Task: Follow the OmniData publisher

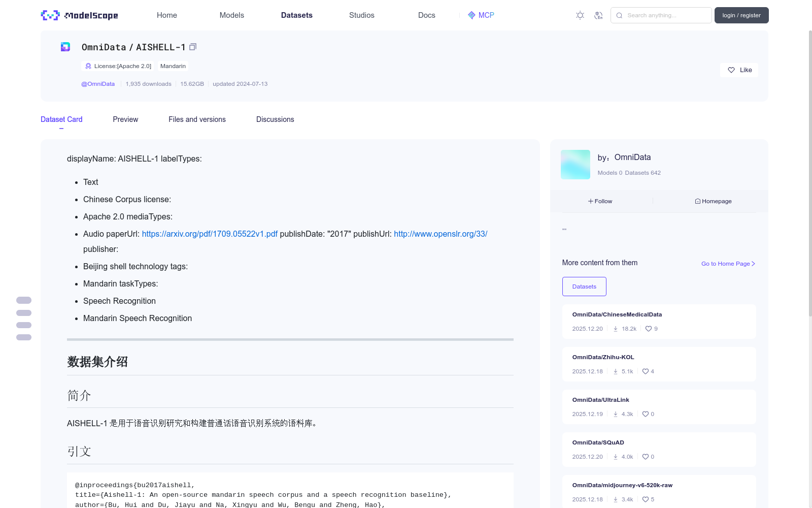Action: (600, 201)
